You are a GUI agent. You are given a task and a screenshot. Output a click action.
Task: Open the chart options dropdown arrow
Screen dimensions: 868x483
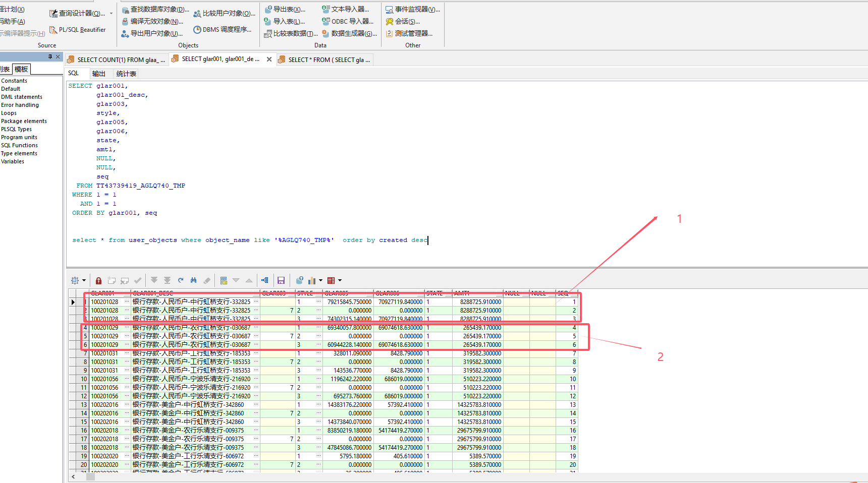(x=320, y=280)
